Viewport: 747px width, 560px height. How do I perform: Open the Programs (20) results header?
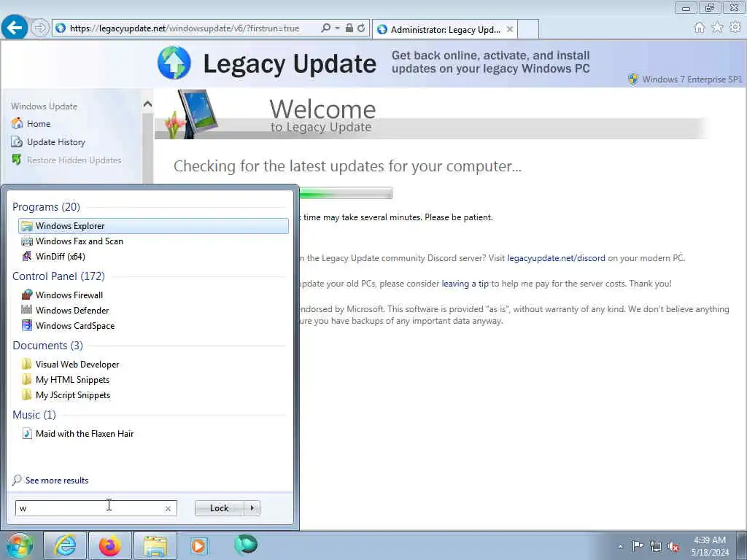tap(46, 206)
